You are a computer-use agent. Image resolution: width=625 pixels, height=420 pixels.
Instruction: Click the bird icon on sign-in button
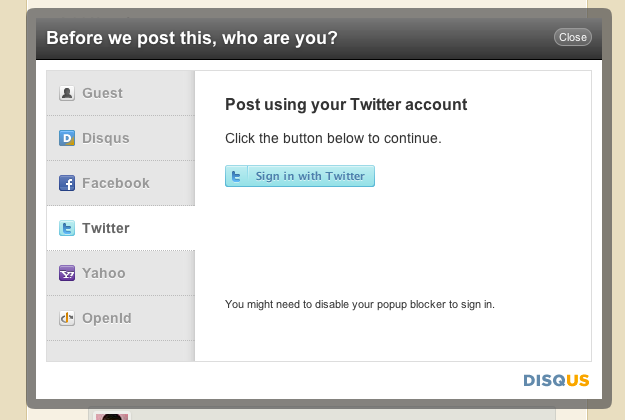pos(237,177)
